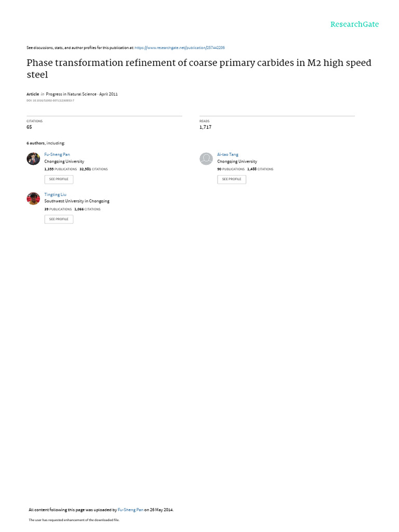Click the DOI text below the journal
The height and width of the screenshot is (532, 399).
coord(50,100)
